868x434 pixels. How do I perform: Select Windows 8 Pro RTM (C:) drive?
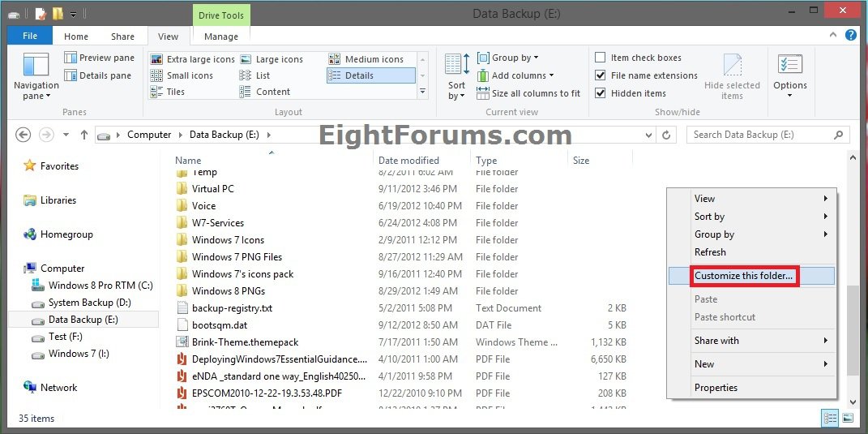[100, 286]
